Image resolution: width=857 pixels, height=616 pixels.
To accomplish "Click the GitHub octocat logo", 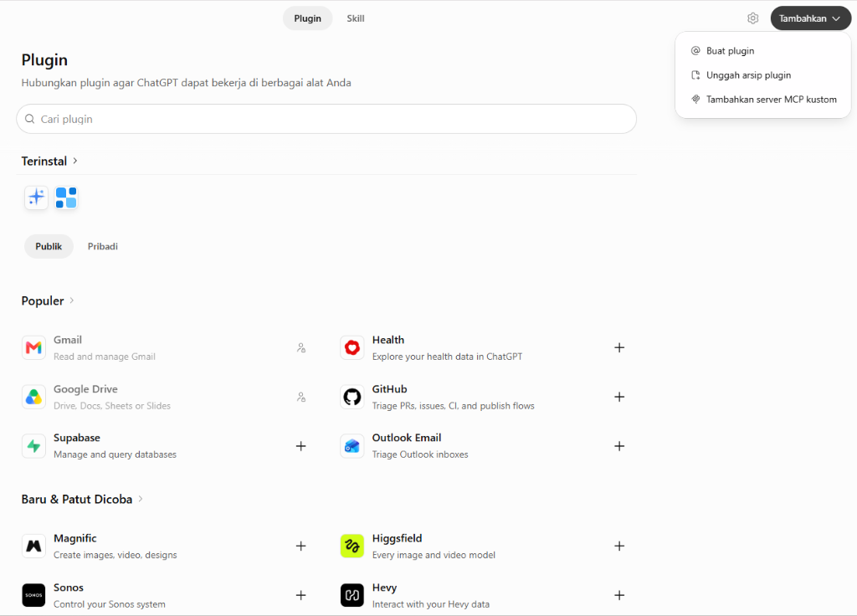I will point(352,397).
